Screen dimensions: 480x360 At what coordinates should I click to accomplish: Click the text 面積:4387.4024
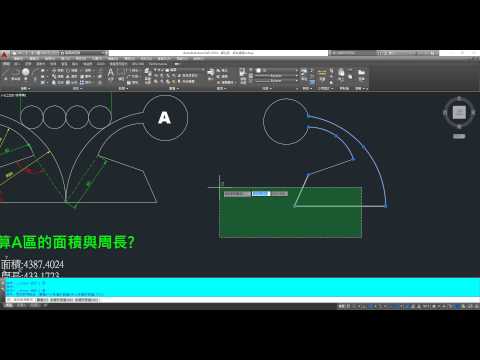click(32, 264)
